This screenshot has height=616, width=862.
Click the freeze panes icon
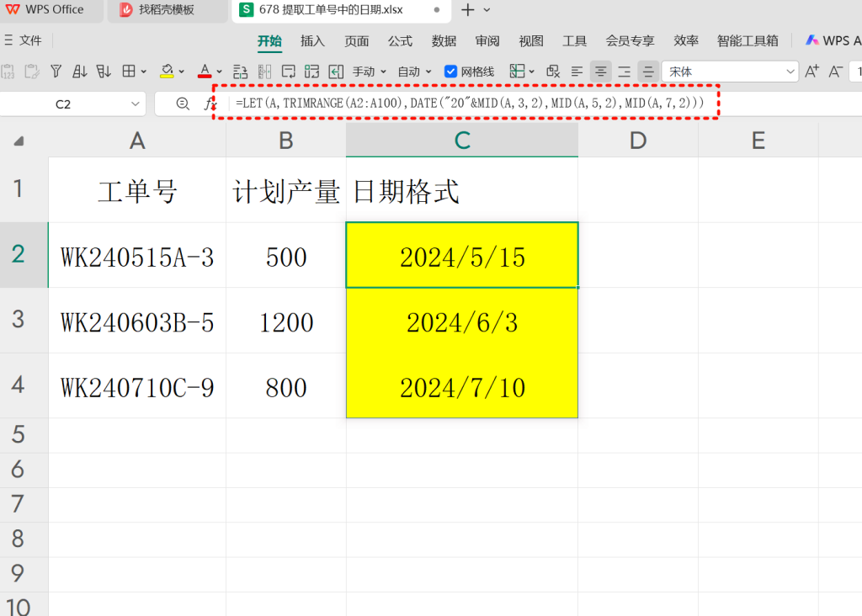[517, 72]
